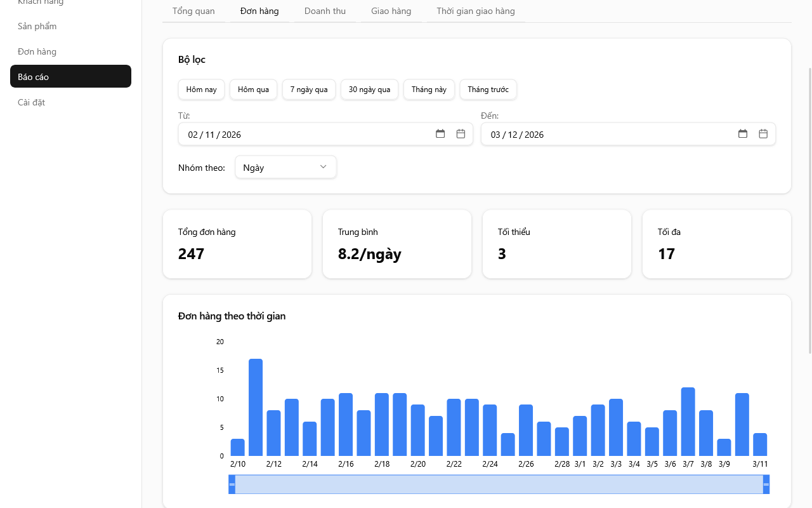Open calendar picker icon in Từ field
812x508 pixels.
click(440, 134)
